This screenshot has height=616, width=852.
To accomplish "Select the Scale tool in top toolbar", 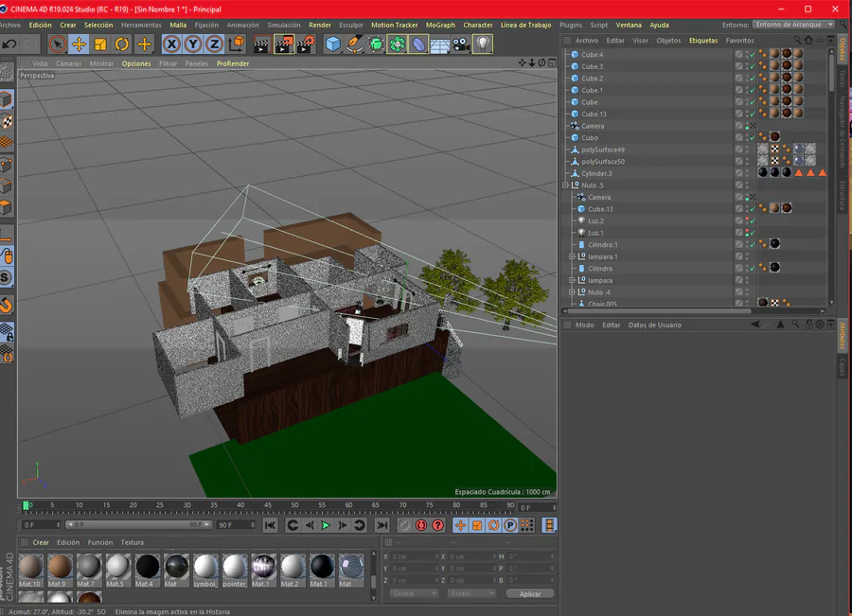I will 100,44.
